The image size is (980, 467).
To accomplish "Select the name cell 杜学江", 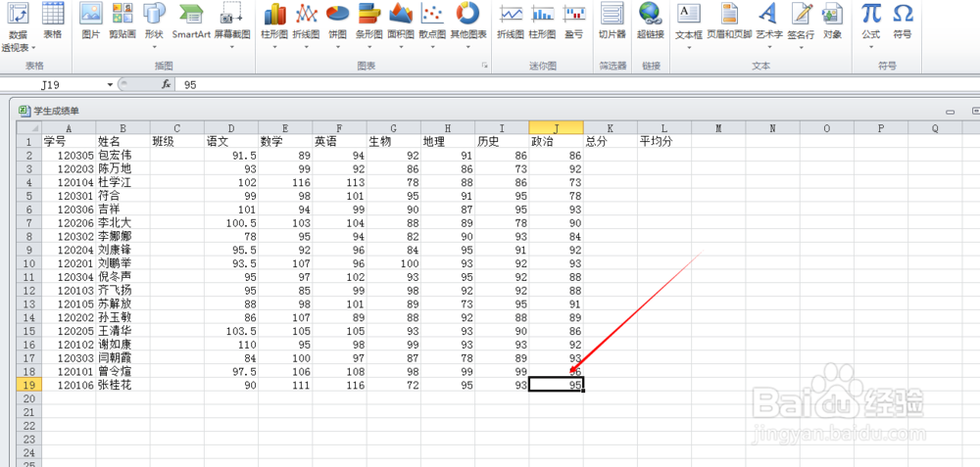I will point(123,182).
